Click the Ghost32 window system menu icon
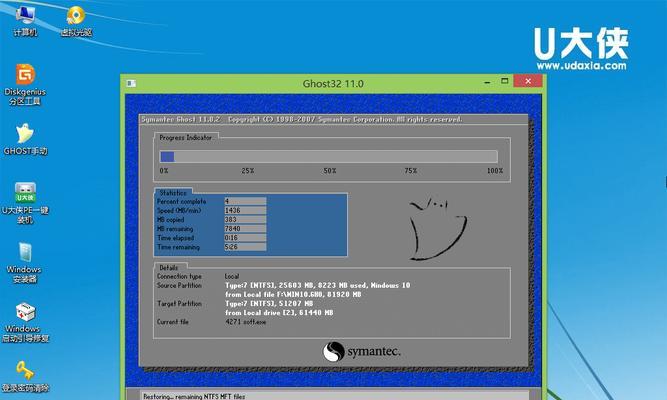The image size is (667, 400). 131,83
